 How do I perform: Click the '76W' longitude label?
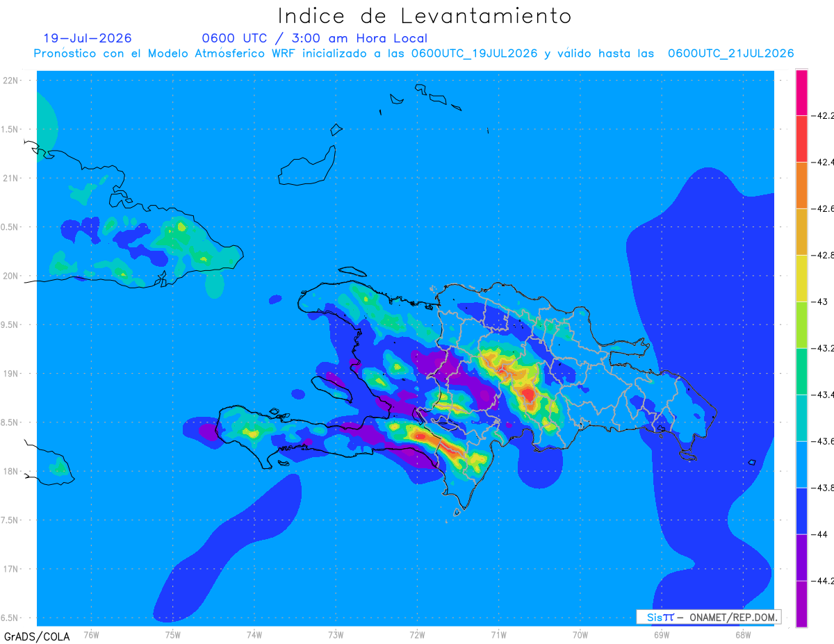coord(91,634)
